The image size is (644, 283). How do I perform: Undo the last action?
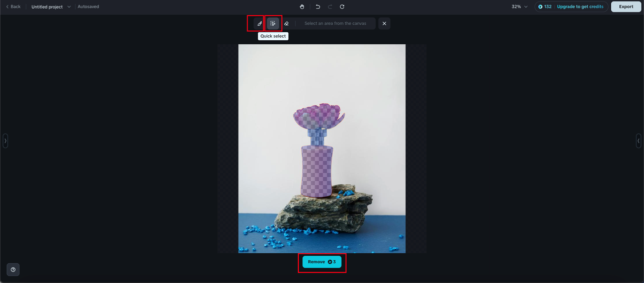(x=318, y=7)
